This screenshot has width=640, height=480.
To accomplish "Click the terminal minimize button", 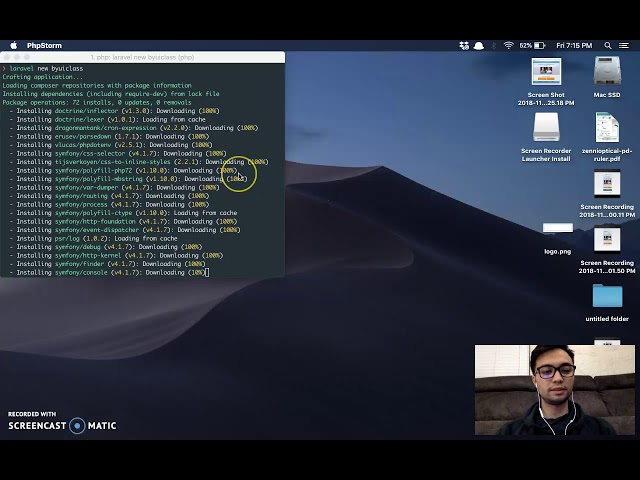I will [17, 57].
